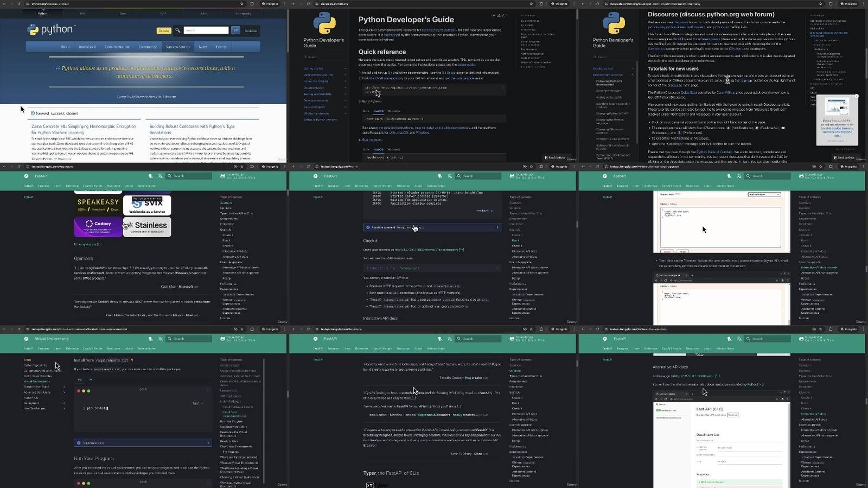This screenshot has height=488, width=868.
Task: Bookmark the python.org success-stories page with star icon
Action: coord(242,4)
